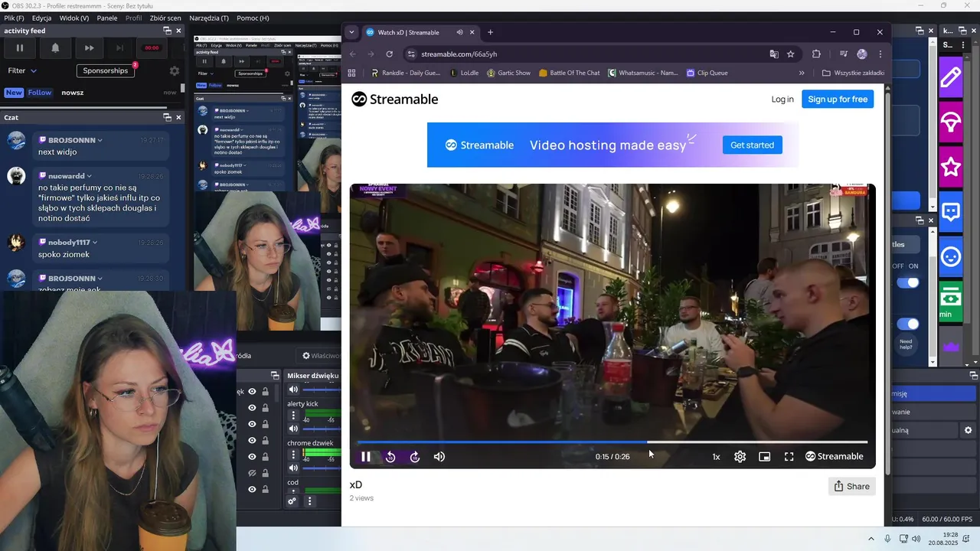Mute the chrome dzwiek audio channel
This screenshot has height=551, width=980.
pyautogui.click(x=292, y=468)
